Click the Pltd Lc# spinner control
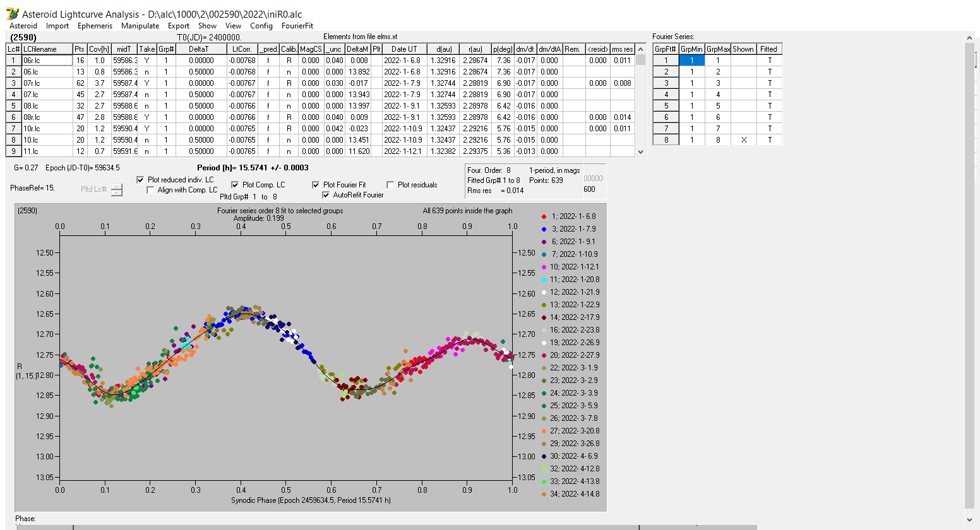 tap(117, 189)
